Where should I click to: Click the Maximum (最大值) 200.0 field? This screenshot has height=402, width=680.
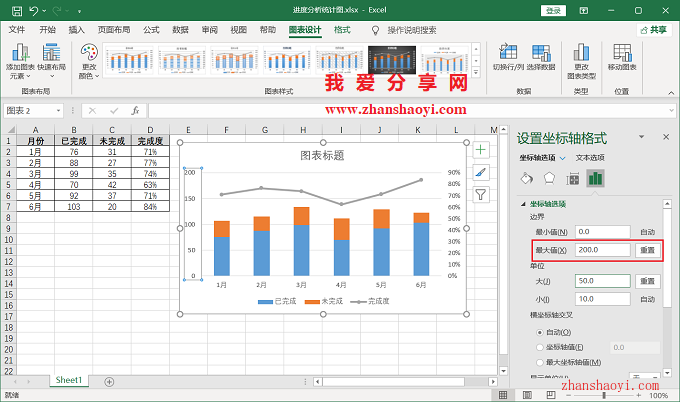pyautogui.click(x=602, y=250)
